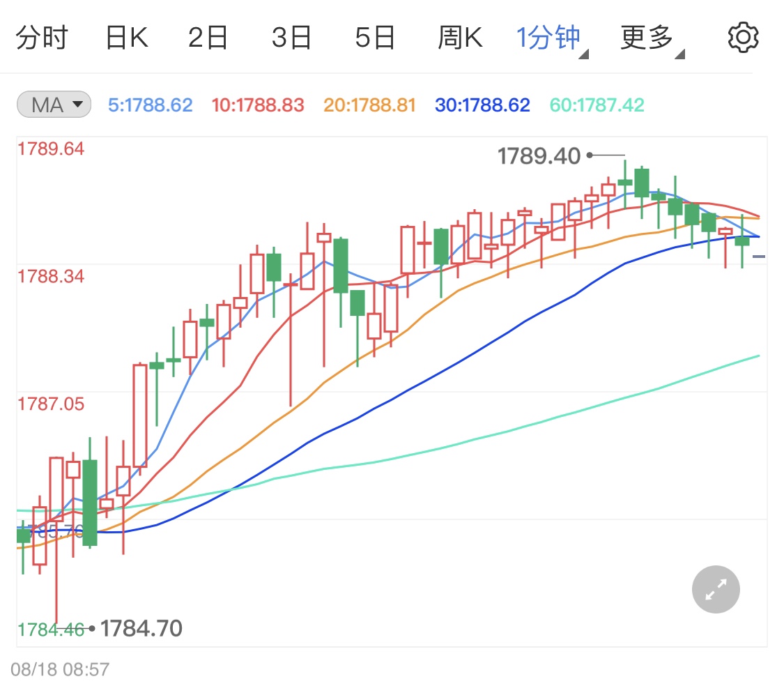Viewport: 784px width, 686px height.
Task: Click the MA10 value 10:1788.83
Action: point(257,105)
